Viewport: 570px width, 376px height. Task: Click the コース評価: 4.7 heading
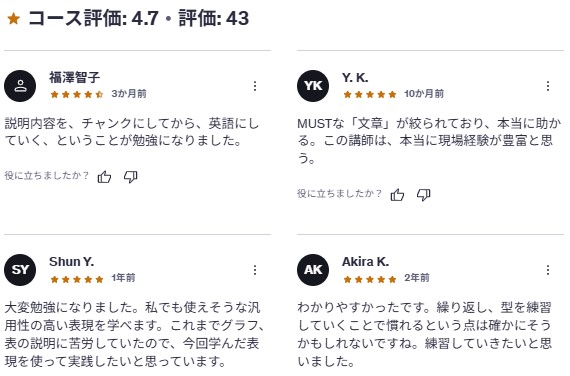click(x=93, y=18)
